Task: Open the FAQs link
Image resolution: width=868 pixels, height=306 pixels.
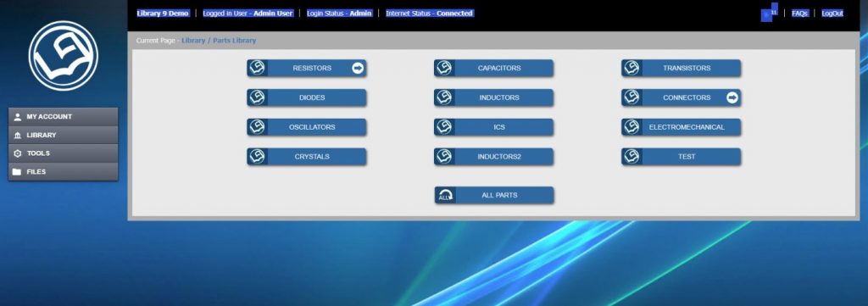Action: [799, 14]
